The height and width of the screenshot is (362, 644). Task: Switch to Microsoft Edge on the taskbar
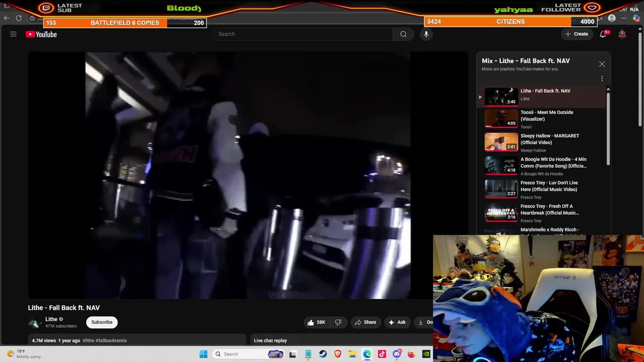pyautogui.click(x=367, y=354)
